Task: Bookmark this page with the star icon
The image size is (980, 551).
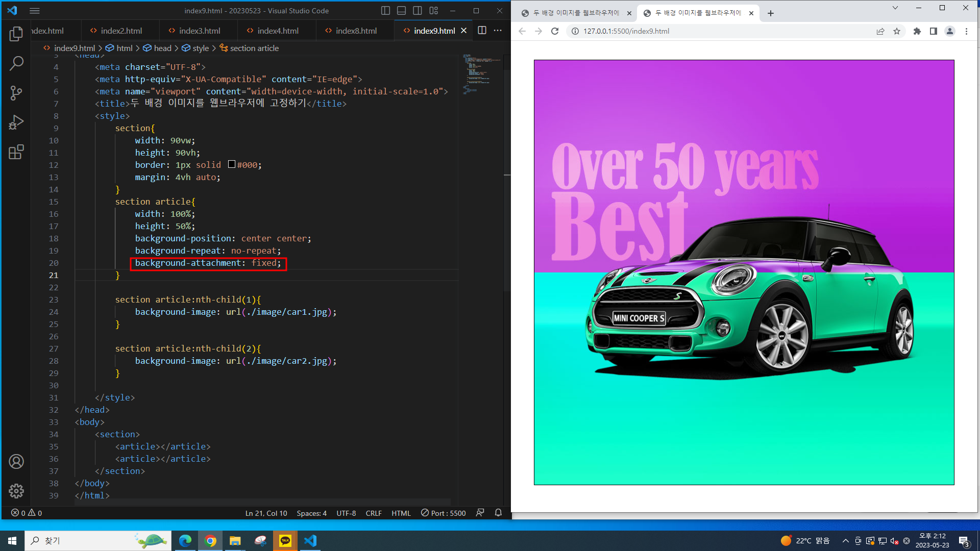Action: pos(897,31)
